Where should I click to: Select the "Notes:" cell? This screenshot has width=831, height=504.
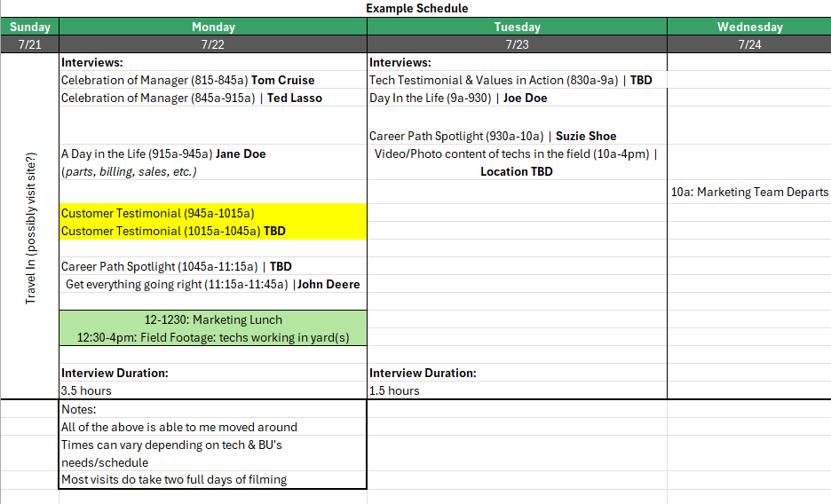[79, 409]
